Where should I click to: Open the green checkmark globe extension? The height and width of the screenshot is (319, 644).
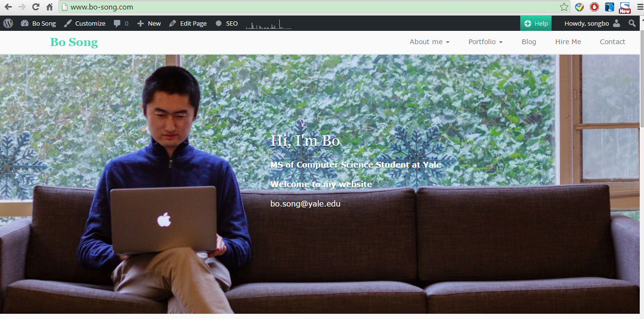click(x=579, y=7)
